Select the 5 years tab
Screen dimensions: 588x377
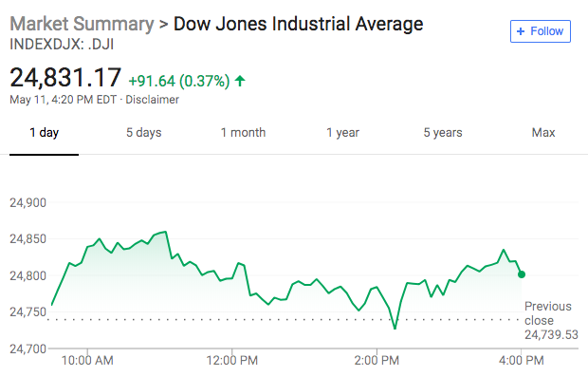(443, 133)
